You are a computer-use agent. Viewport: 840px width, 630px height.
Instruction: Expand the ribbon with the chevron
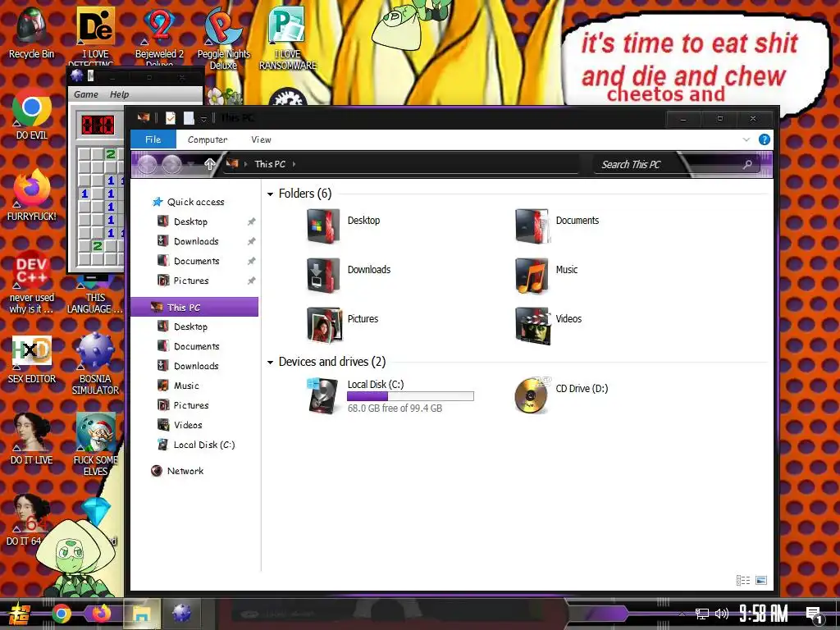point(746,139)
